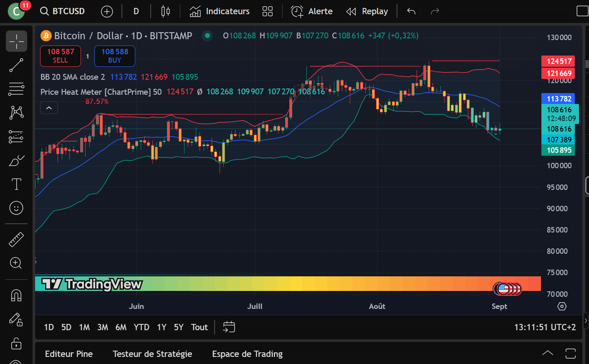589x364 pixels.
Task: Click the 108 587 SELL button
Action: click(61, 56)
